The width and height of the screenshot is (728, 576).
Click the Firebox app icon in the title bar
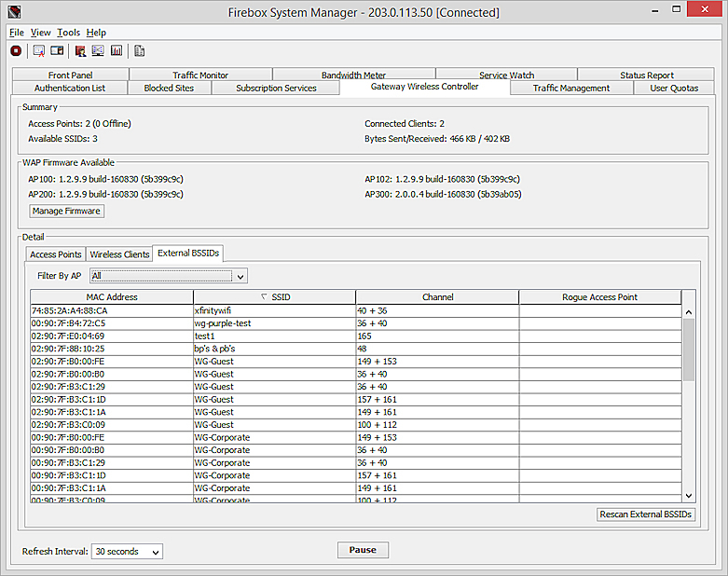tap(12, 13)
